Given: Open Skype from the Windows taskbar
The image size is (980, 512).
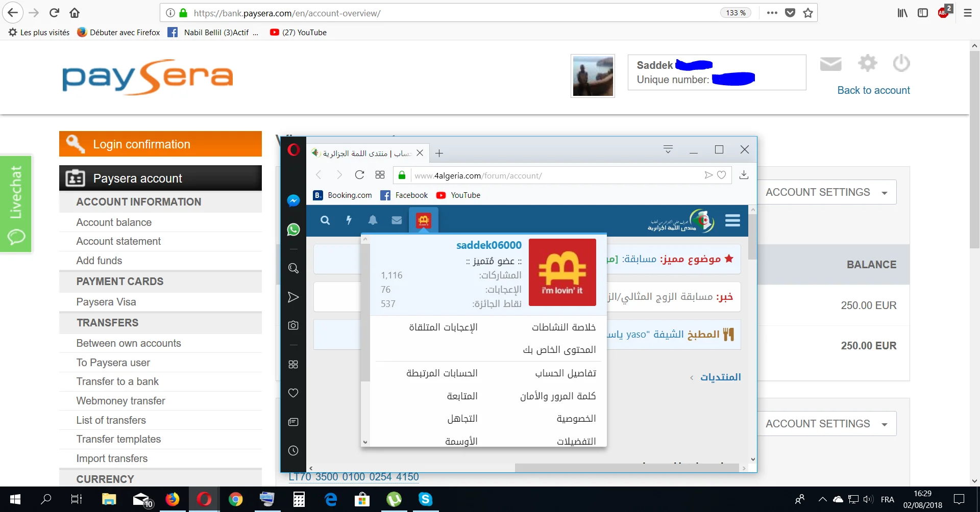Looking at the screenshot, I should pyautogui.click(x=425, y=499).
